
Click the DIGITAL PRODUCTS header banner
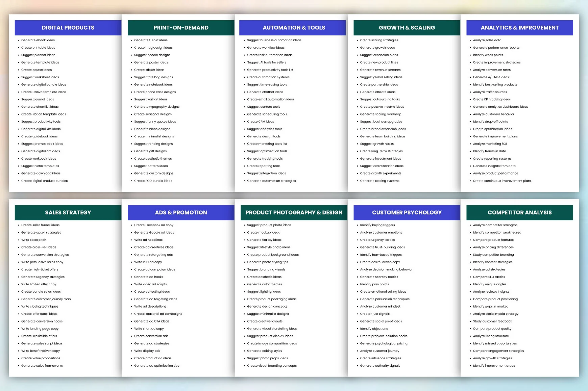click(68, 28)
